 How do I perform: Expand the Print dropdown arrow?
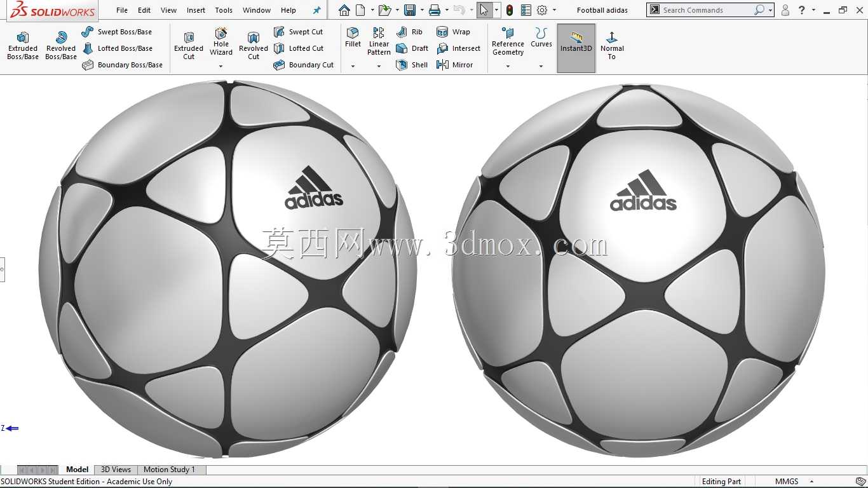pyautogui.click(x=447, y=10)
